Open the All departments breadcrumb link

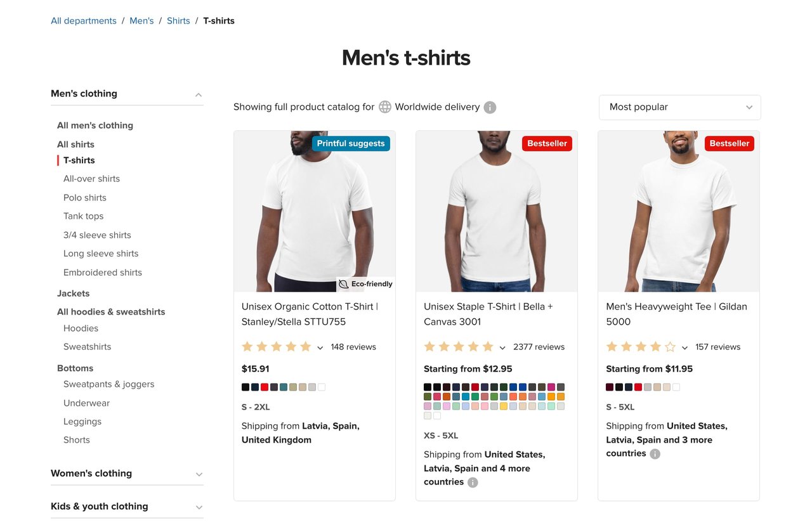pos(83,20)
